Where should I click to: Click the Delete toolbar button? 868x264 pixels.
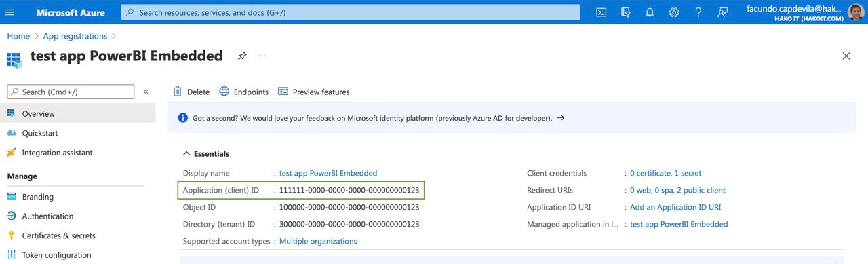pos(191,92)
